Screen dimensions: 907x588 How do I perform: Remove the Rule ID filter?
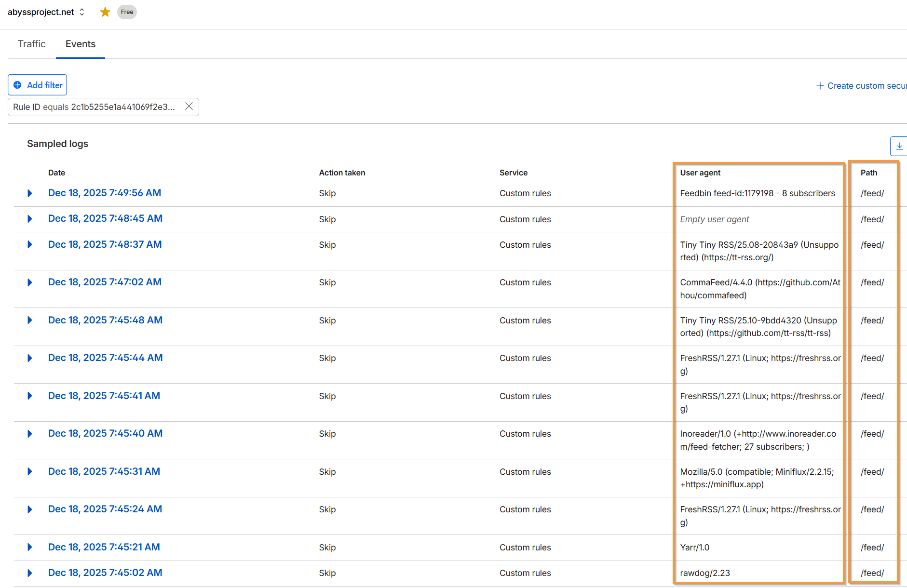coord(189,107)
